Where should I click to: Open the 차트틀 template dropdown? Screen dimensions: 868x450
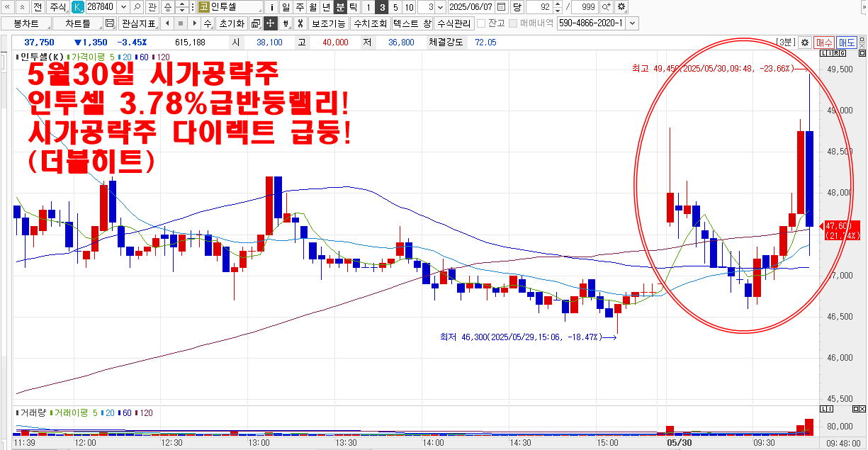pyautogui.click(x=79, y=23)
